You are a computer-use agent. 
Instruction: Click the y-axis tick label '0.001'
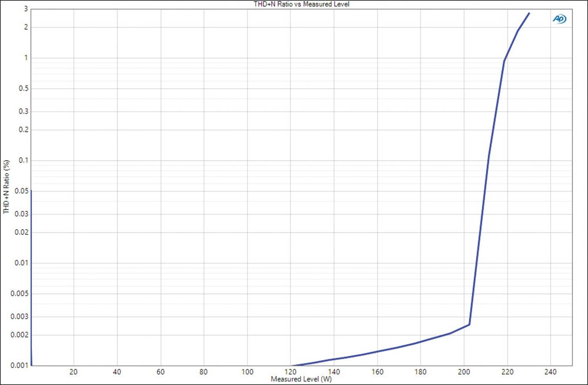pyautogui.click(x=20, y=365)
